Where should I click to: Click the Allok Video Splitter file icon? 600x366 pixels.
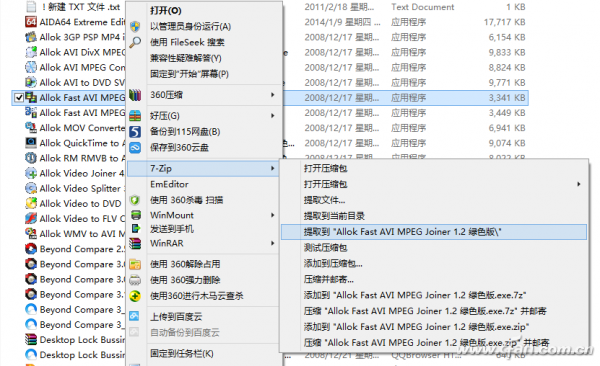point(31,188)
